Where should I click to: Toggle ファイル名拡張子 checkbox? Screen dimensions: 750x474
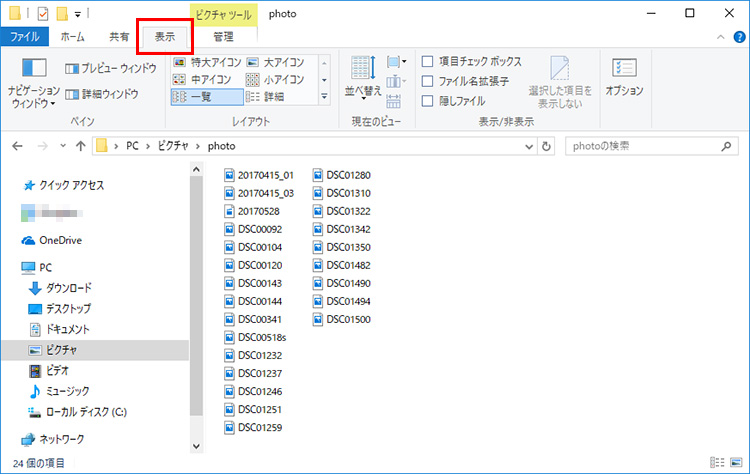428,81
